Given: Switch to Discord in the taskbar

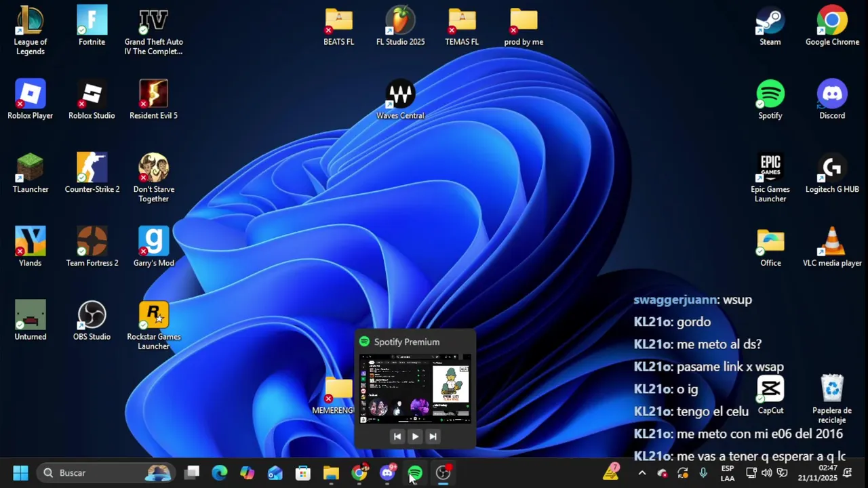Looking at the screenshot, I should click(388, 472).
